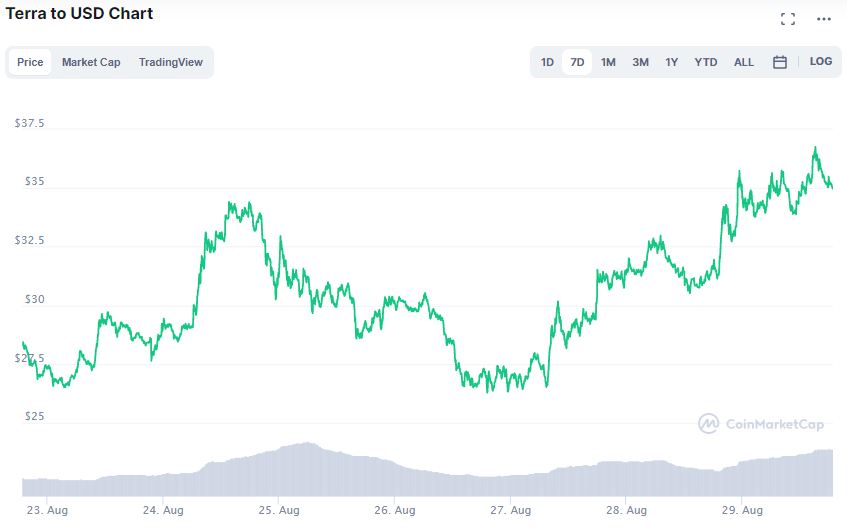Open the three-dot more options menu
847x529 pixels.
pyautogui.click(x=823, y=19)
